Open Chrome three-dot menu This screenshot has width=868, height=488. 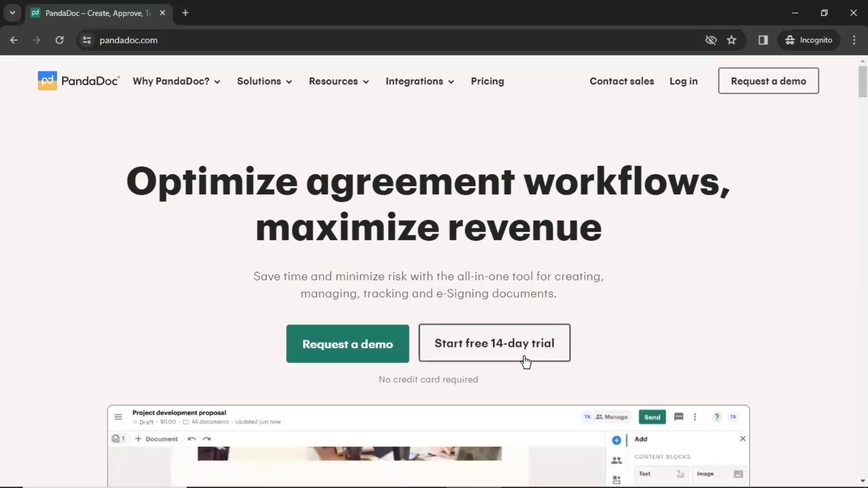tap(854, 40)
